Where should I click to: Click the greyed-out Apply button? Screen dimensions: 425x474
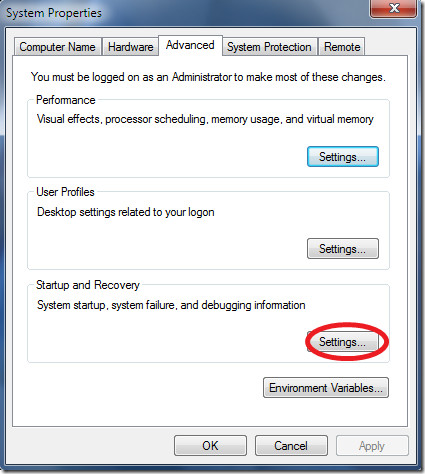click(x=372, y=445)
